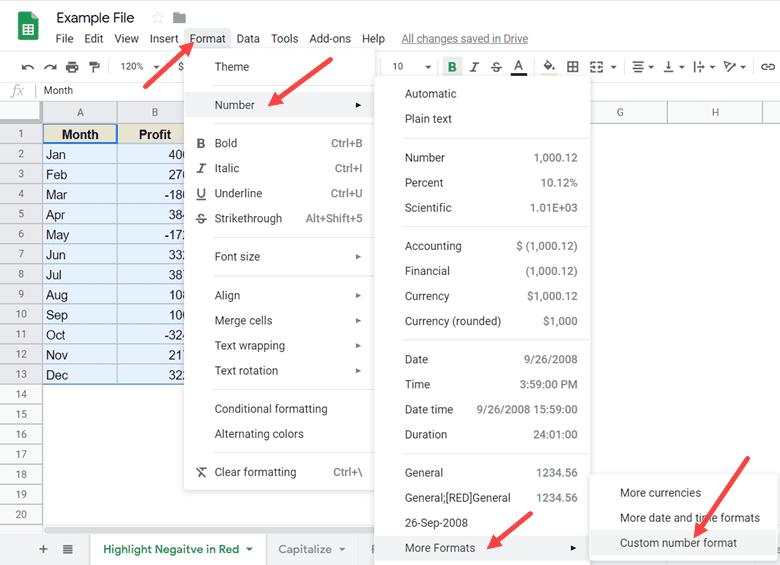
Task: Click the Merge cells toolbar icon
Action: (x=596, y=67)
